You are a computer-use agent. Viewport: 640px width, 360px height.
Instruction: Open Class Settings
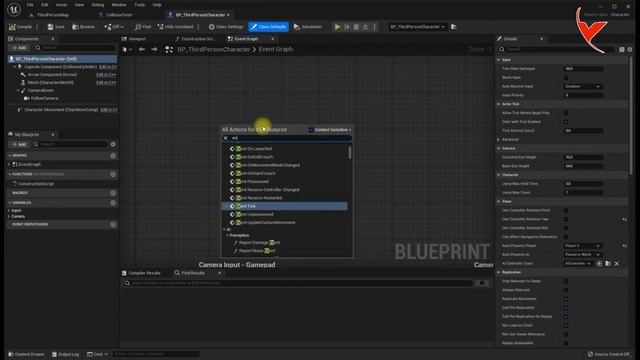226,27
